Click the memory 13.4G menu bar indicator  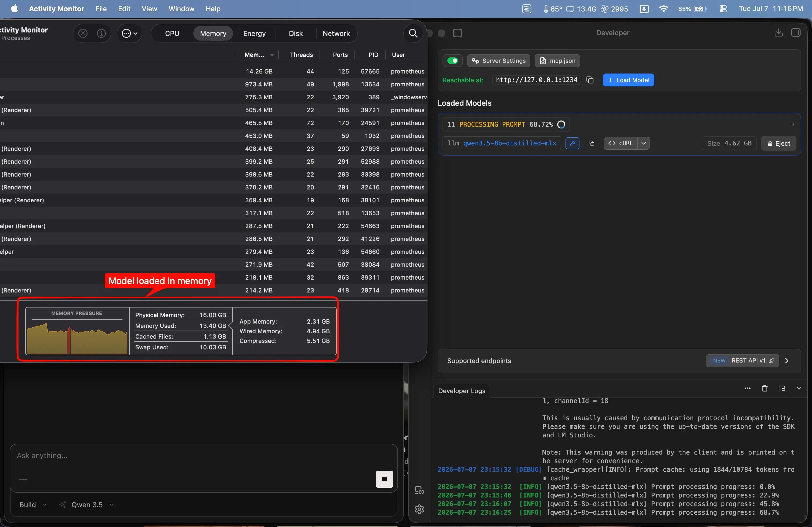coord(581,9)
